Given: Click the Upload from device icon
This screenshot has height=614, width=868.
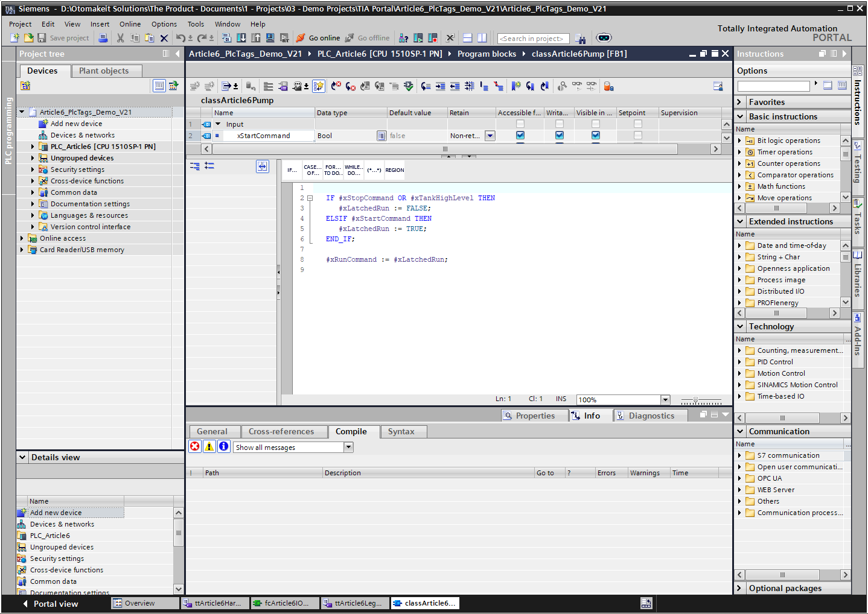Looking at the screenshot, I should (256, 38).
